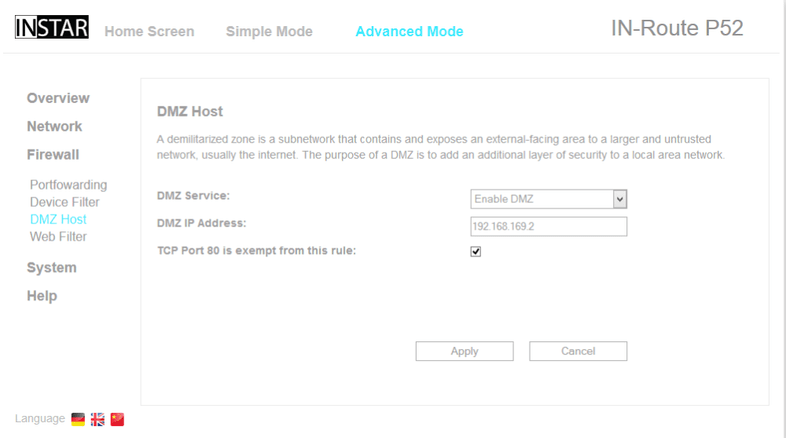This screenshot has height=438, width=786.
Task: Expand the Firewall menu section
Action: pos(53,155)
